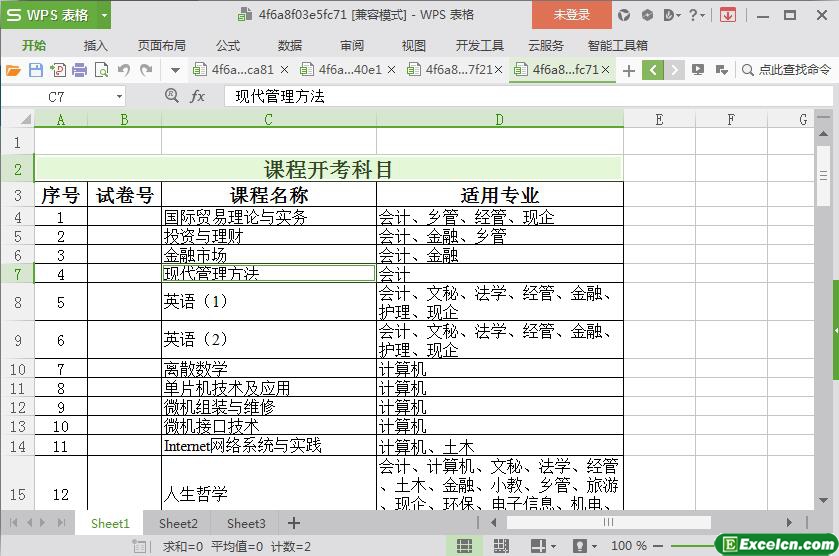This screenshot has height=556, width=839.
Task: Switch to Sheet2 tab
Action: (178, 523)
